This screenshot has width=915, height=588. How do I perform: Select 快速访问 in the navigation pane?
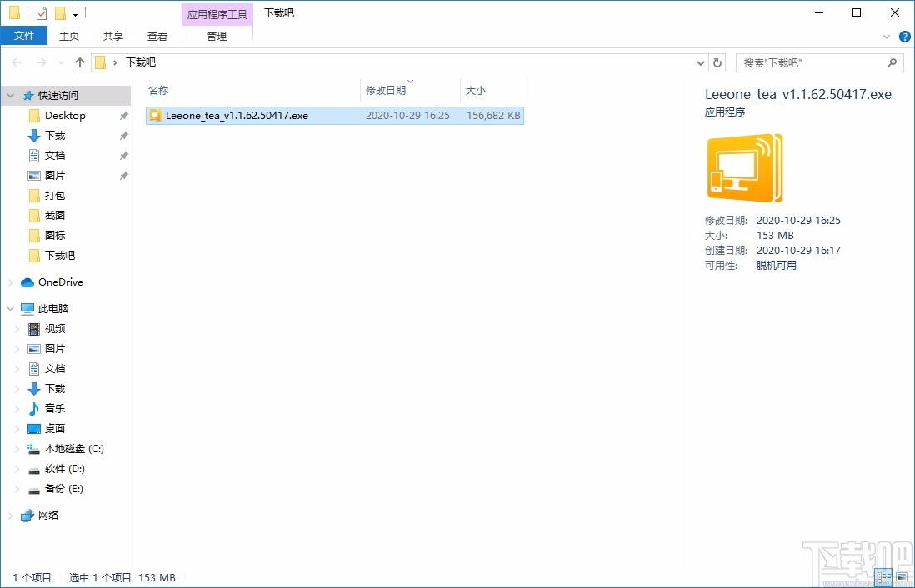coord(57,96)
